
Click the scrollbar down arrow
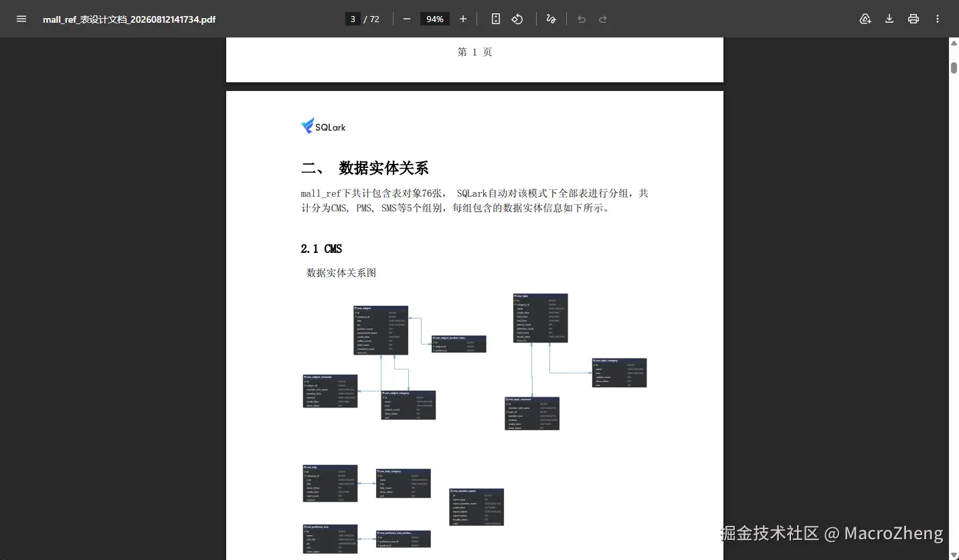pyautogui.click(x=954, y=555)
